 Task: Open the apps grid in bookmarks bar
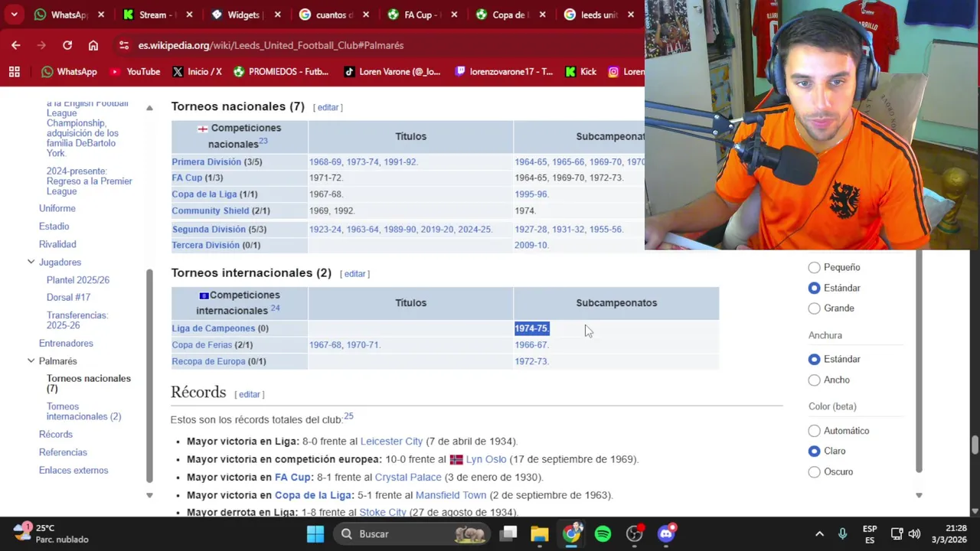pos(14,71)
